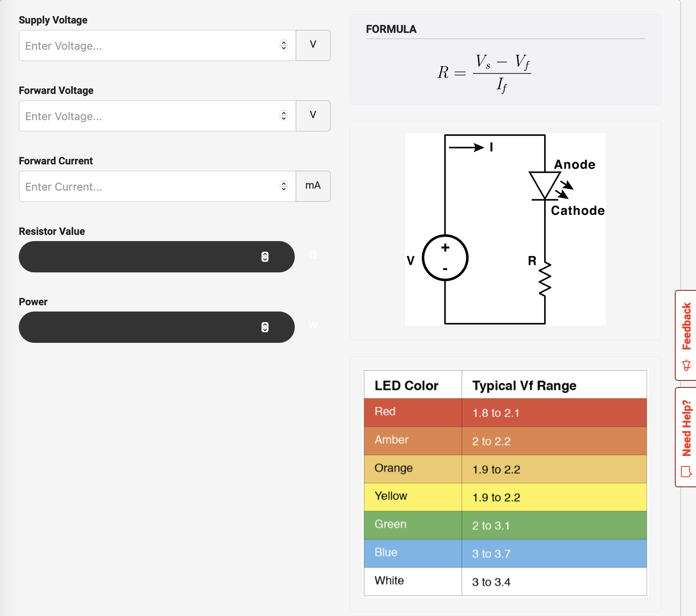Click the Forward Voltage input field
Viewport: 696px width, 616px height.
pos(157,116)
